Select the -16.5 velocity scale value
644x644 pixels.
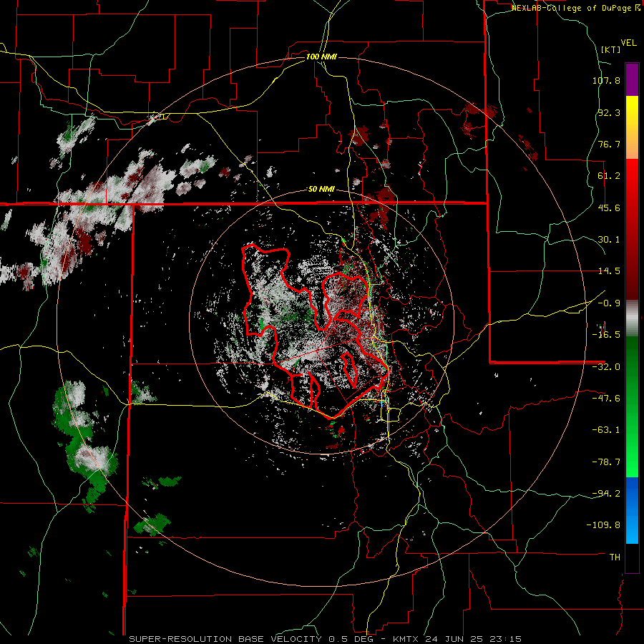[x=606, y=335]
